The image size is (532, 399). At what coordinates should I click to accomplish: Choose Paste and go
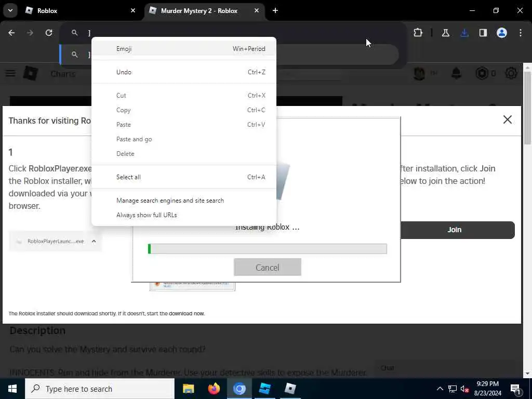184,139
